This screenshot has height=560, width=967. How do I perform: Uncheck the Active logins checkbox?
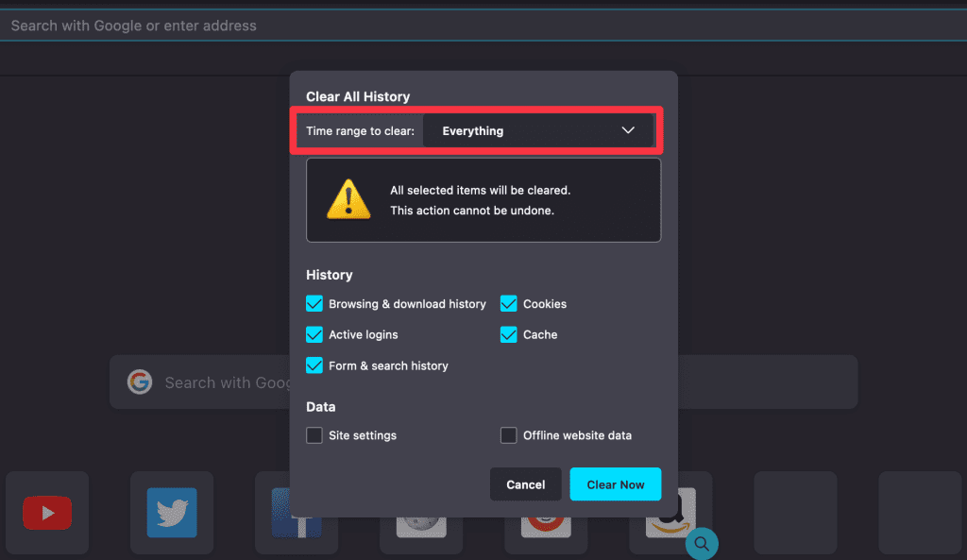click(314, 334)
